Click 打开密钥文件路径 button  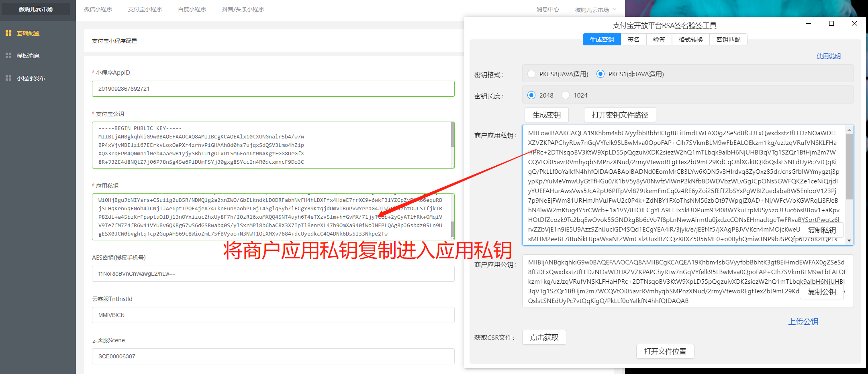(x=620, y=115)
